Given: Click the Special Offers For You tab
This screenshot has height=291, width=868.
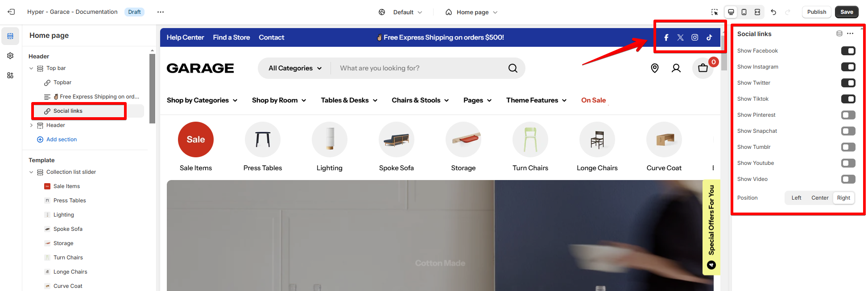Looking at the screenshot, I should tap(711, 227).
